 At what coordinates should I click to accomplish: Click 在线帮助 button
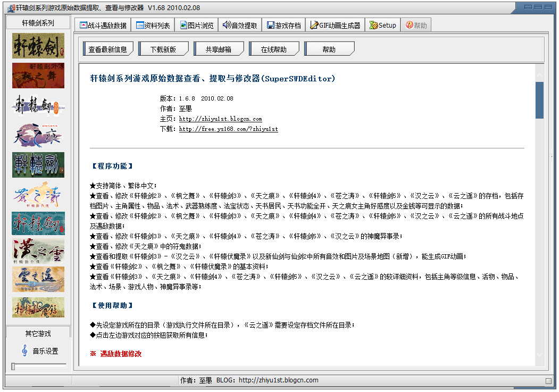click(x=274, y=49)
